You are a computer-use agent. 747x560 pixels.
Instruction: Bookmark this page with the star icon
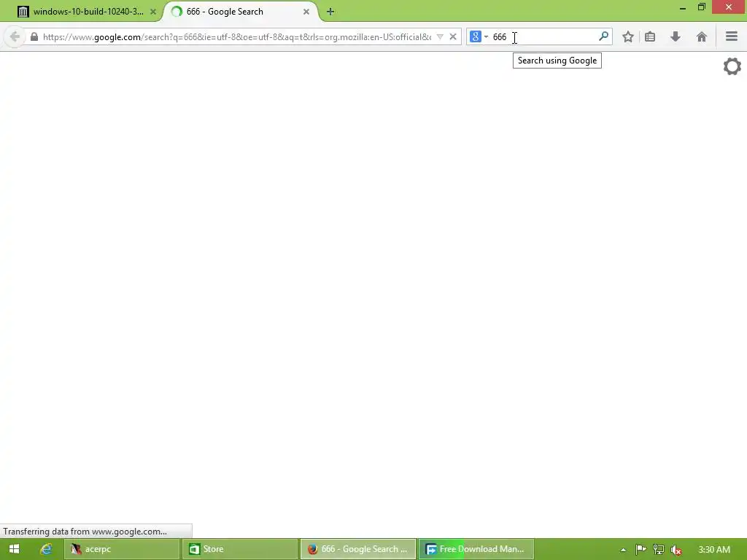628,36
